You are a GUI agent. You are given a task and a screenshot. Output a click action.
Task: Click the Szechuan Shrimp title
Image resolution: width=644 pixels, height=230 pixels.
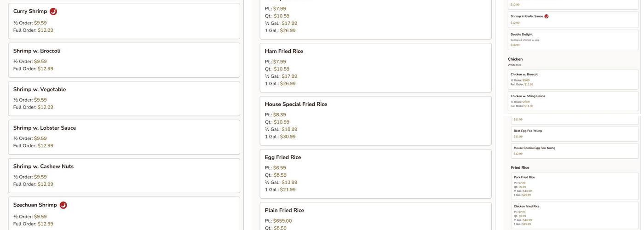(35, 205)
